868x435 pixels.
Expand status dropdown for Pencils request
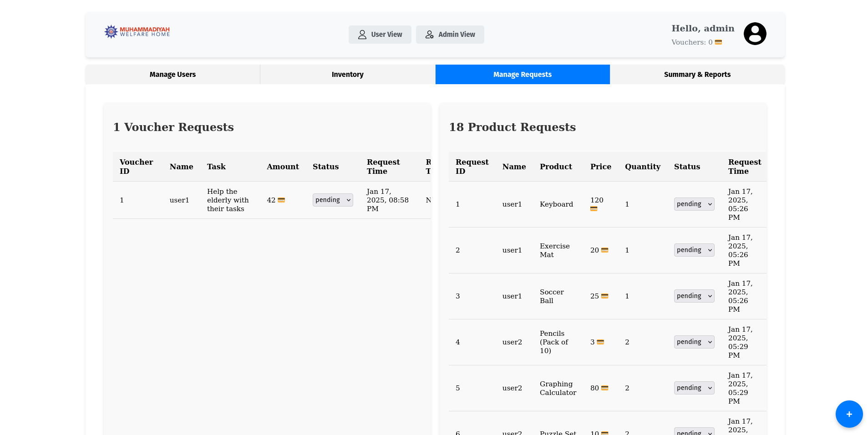[x=694, y=342]
